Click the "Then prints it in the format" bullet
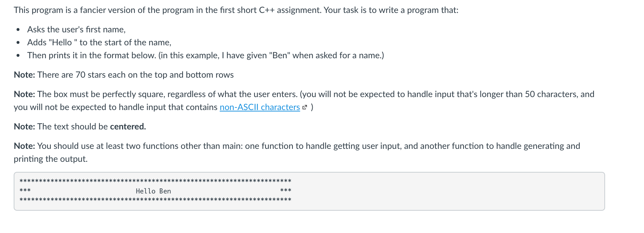Image resolution: width=644 pixels, height=233 pixels. [205, 55]
